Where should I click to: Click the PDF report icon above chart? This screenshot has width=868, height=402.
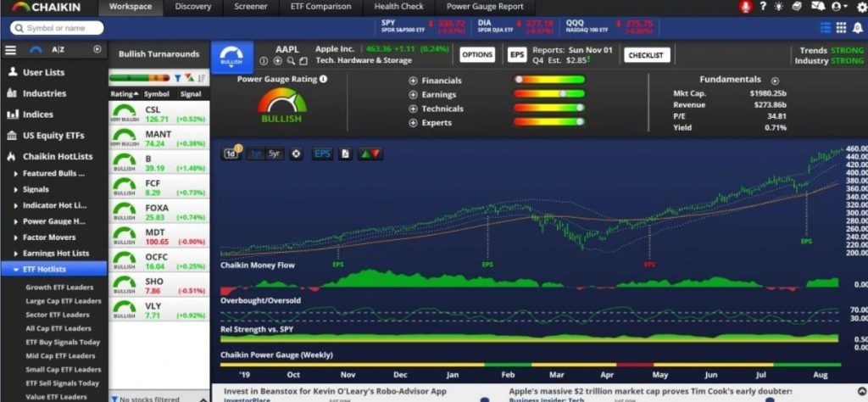(x=346, y=154)
